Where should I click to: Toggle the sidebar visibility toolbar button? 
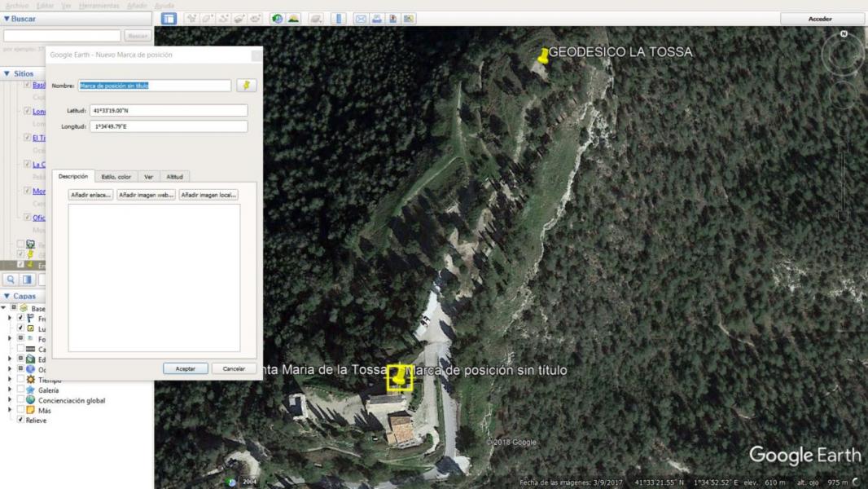[x=169, y=19]
